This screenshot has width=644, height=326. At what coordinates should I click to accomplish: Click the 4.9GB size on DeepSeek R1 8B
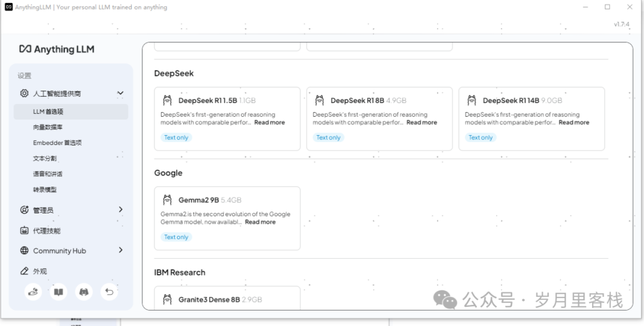(x=397, y=101)
